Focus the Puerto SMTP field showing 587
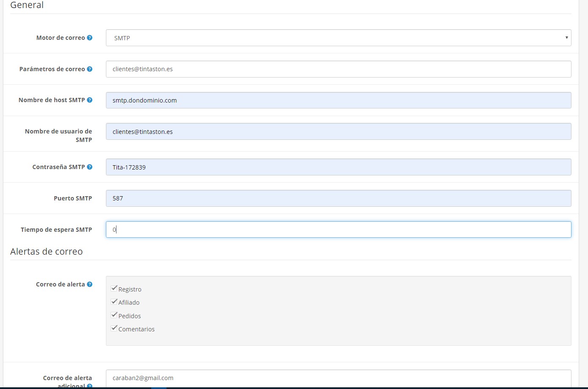The image size is (588, 389). pyautogui.click(x=338, y=198)
